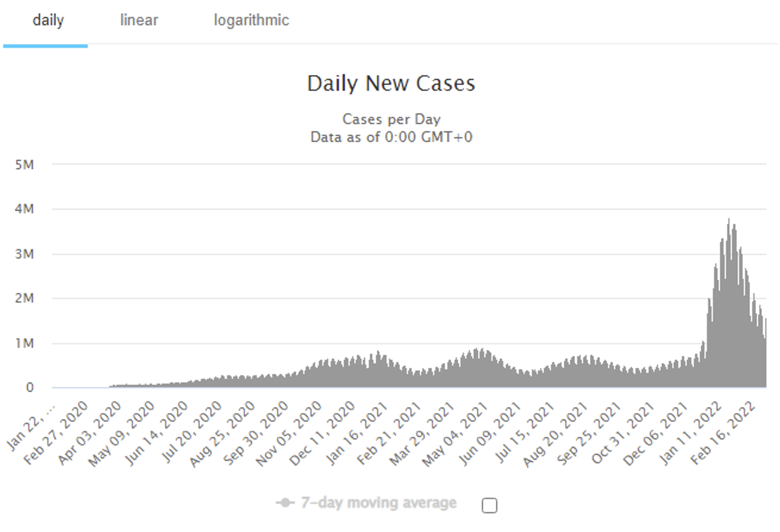Click the Cases per Day subtitle
Image resolution: width=780 pixels, height=532 pixels.
391,119
